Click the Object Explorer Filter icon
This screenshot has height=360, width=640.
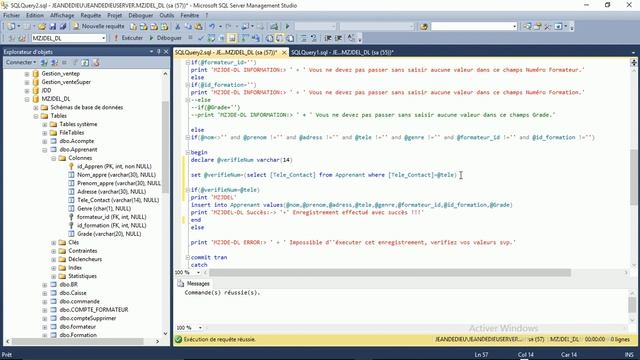(75, 62)
